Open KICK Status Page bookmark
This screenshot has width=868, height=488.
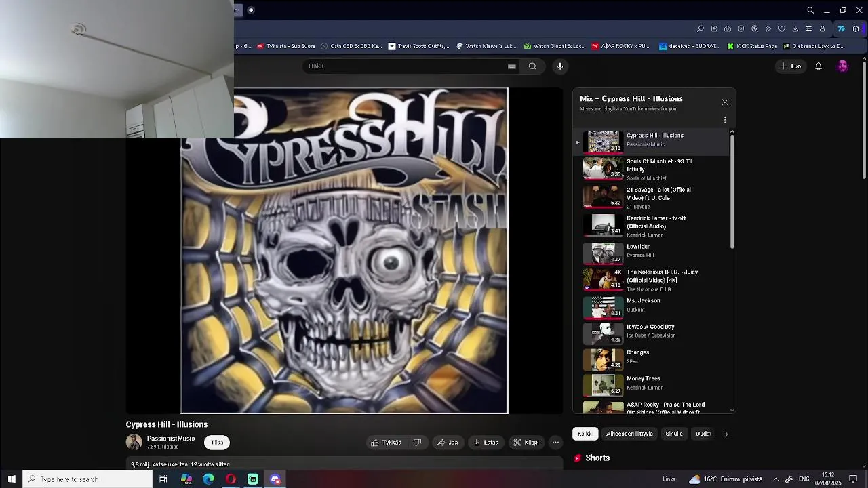pos(752,46)
